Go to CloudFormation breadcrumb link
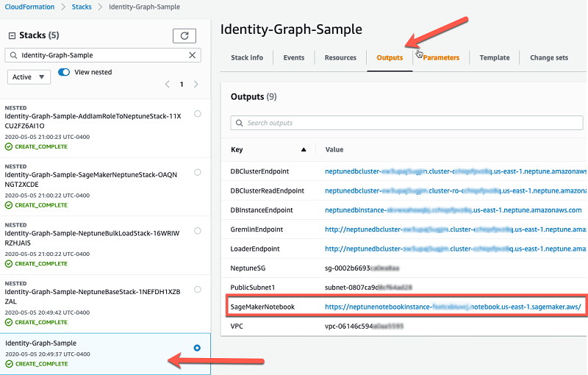588x375 pixels. coord(29,7)
